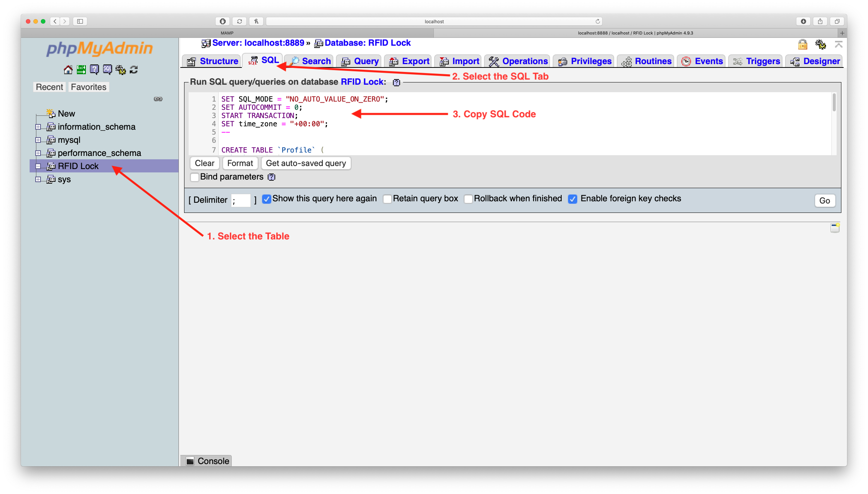Screen dimensions: 868x494
Task: Open the Events tab
Action: click(702, 61)
